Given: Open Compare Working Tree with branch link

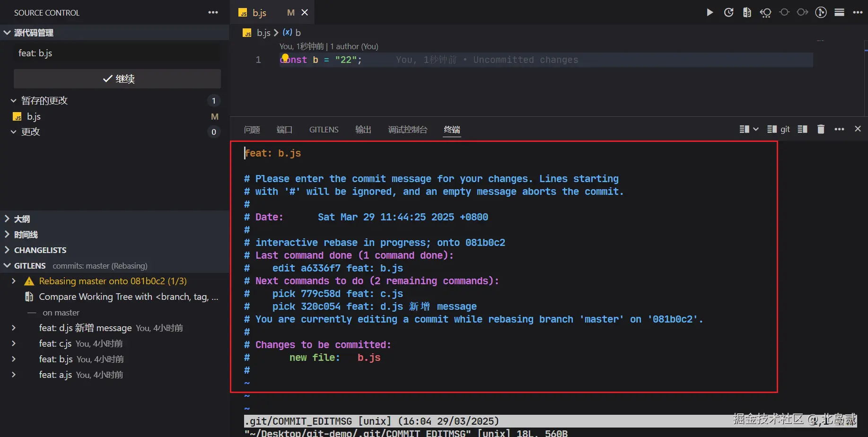Looking at the screenshot, I should pyautogui.click(x=128, y=297).
